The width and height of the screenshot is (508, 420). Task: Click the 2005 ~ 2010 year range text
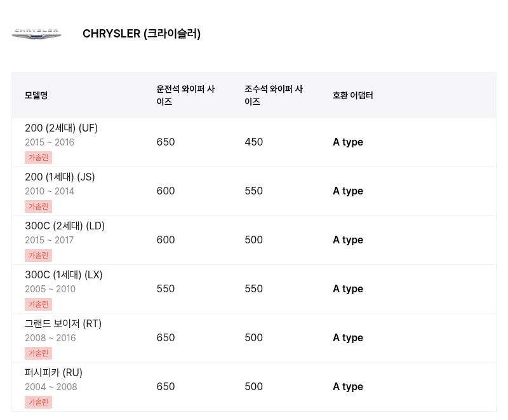pyautogui.click(x=50, y=289)
